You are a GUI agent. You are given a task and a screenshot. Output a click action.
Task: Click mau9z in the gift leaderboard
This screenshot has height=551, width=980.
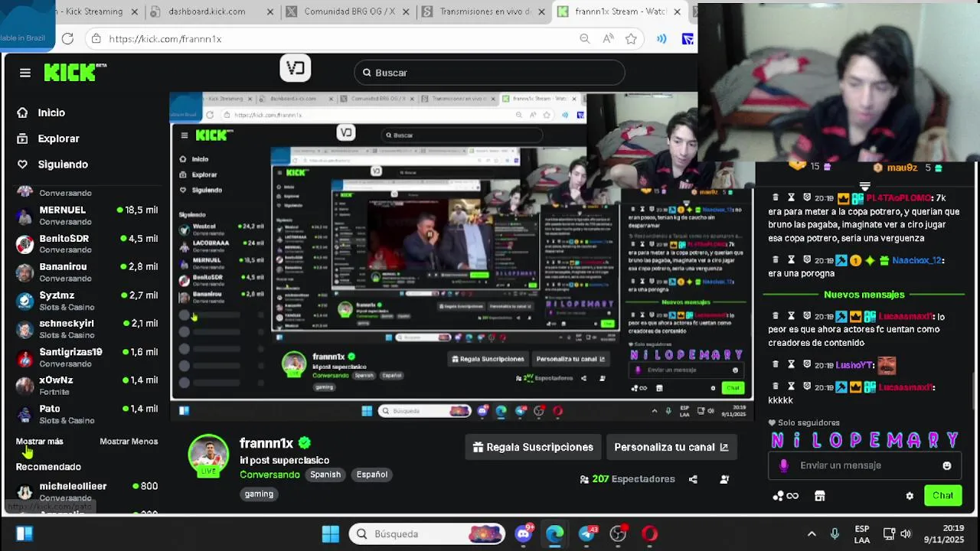[901, 168]
